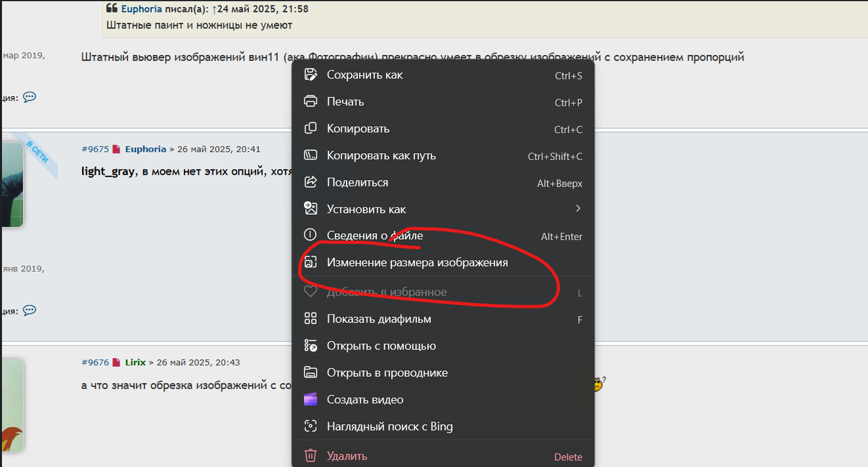This screenshot has height=467, width=868.
Task: Select Открыть в проводнике
Action: coord(443,372)
